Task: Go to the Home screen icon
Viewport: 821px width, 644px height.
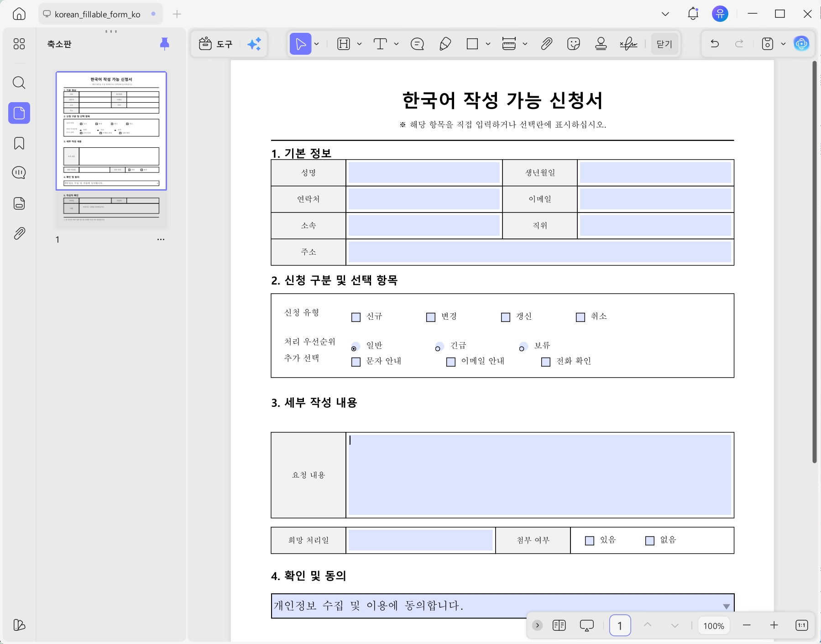Action: [19, 14]
